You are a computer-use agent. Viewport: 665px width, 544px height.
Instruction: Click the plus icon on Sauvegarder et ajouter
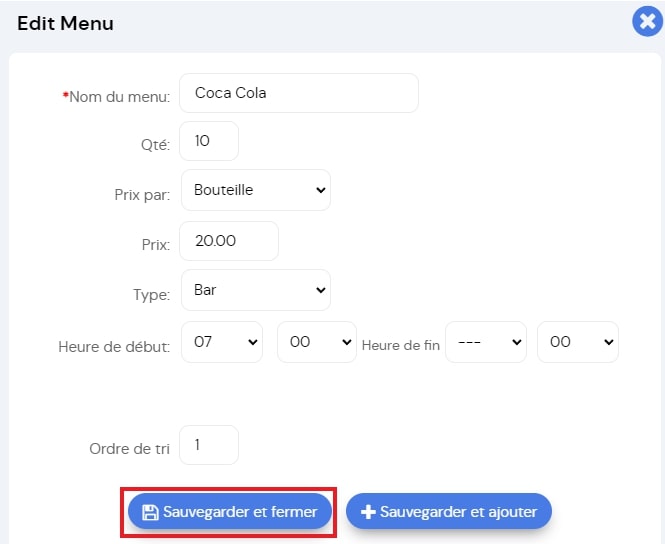[368, 512]
